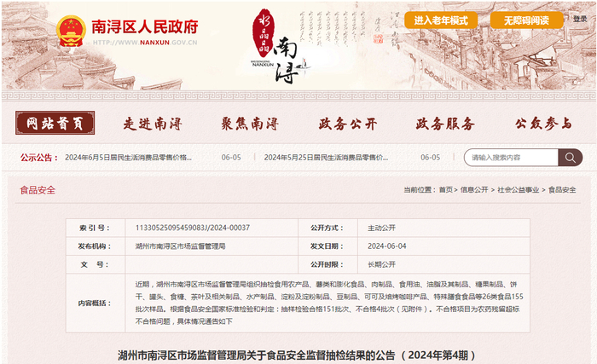Click the 索引号 label cell

(96, 228)
